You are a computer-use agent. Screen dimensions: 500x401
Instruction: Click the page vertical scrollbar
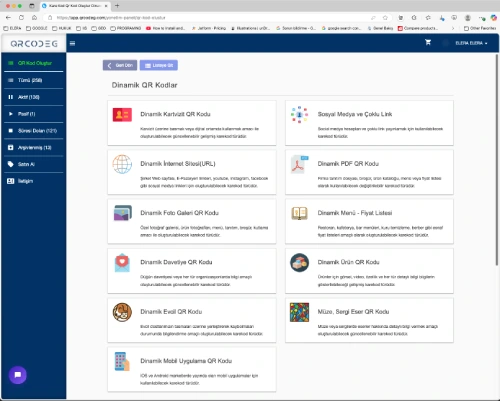click(x=497, y=160)
